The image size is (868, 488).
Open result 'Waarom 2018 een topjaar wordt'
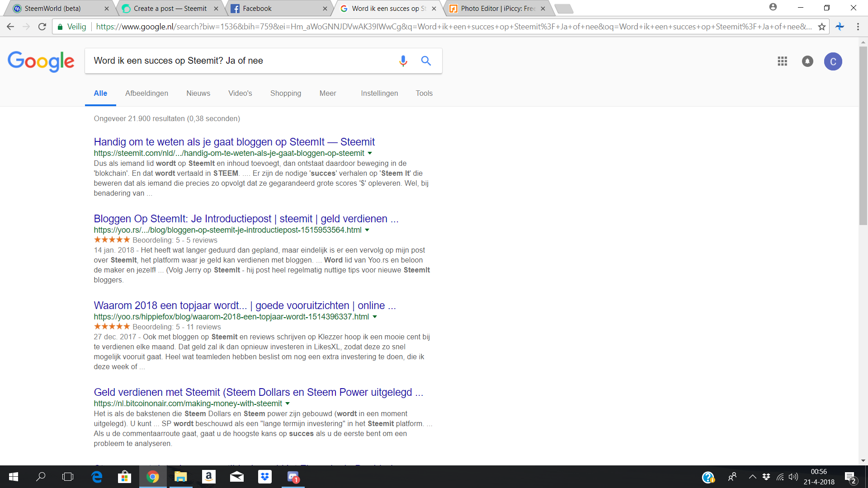245,305
